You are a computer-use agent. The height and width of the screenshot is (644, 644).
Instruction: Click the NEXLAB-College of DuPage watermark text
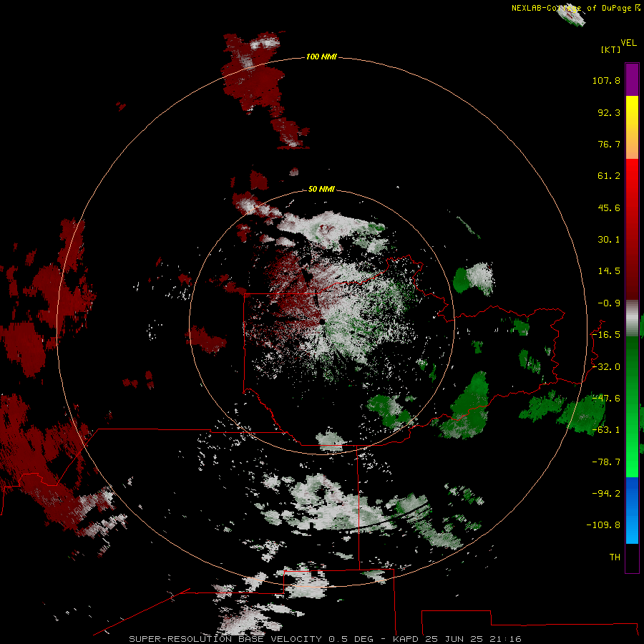576,8
